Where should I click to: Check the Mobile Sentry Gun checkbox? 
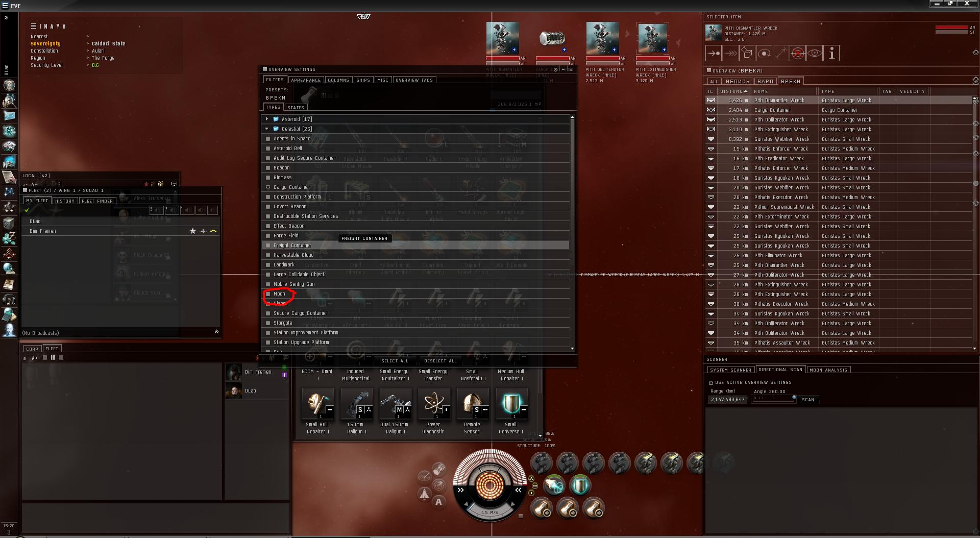[268, 284]
